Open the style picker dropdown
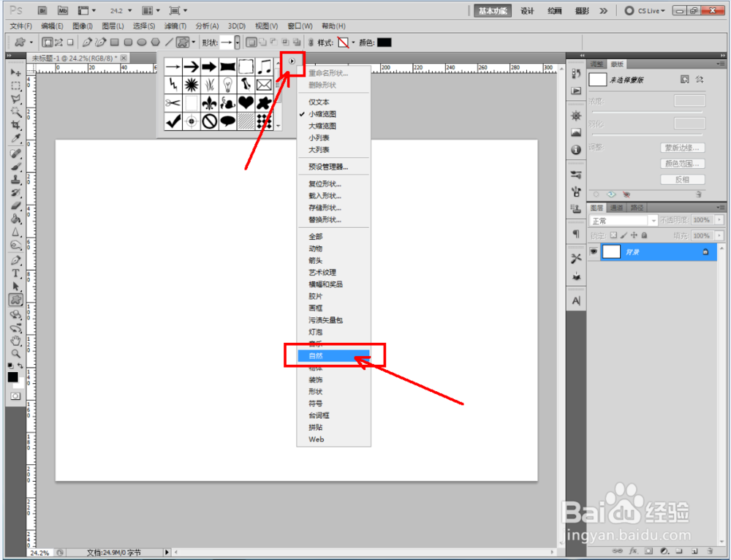 (x=353, y=42)
